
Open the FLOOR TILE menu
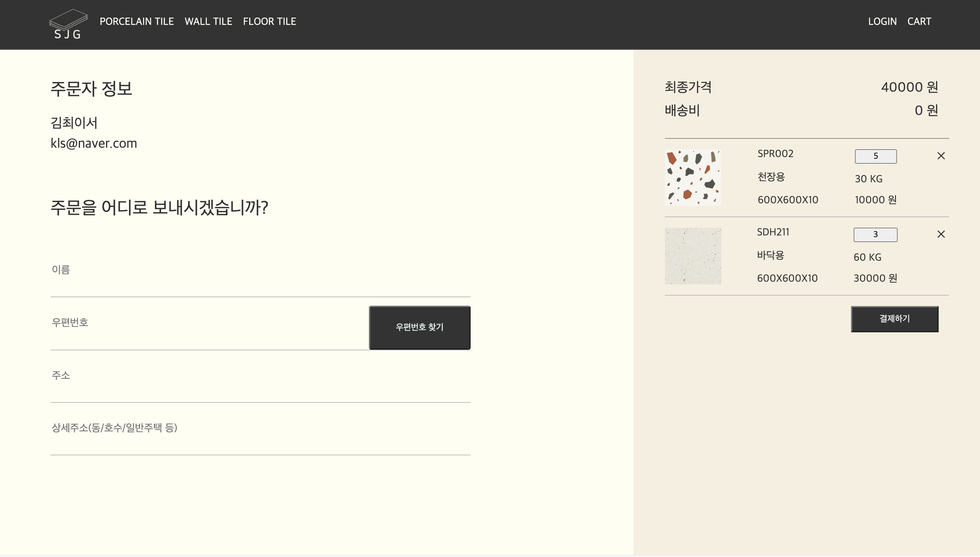point(269,21)
